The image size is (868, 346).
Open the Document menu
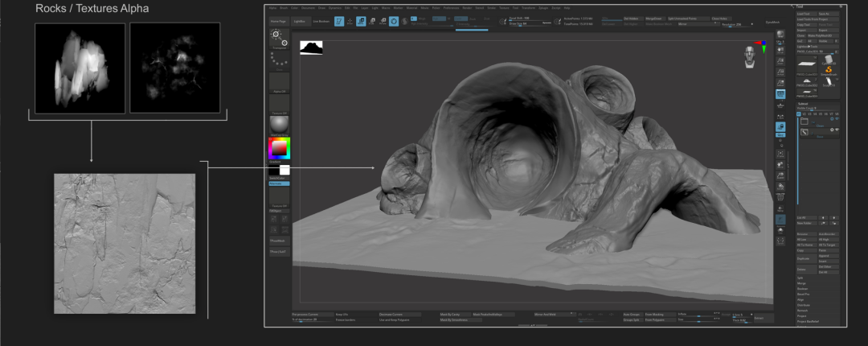tap(308, 8)
